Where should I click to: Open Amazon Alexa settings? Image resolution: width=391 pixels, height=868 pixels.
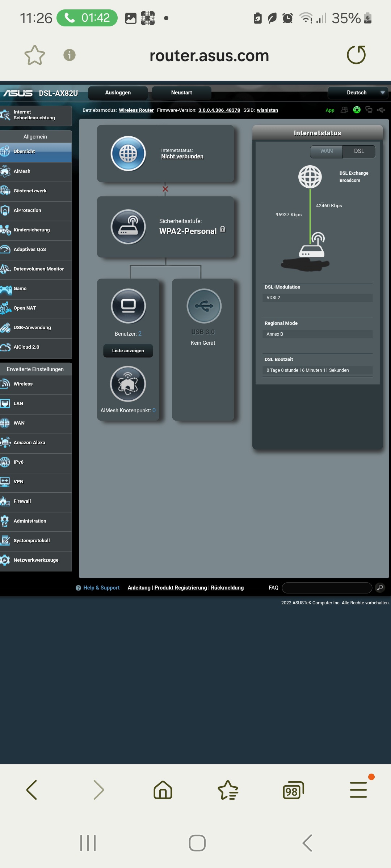point(36,443)
